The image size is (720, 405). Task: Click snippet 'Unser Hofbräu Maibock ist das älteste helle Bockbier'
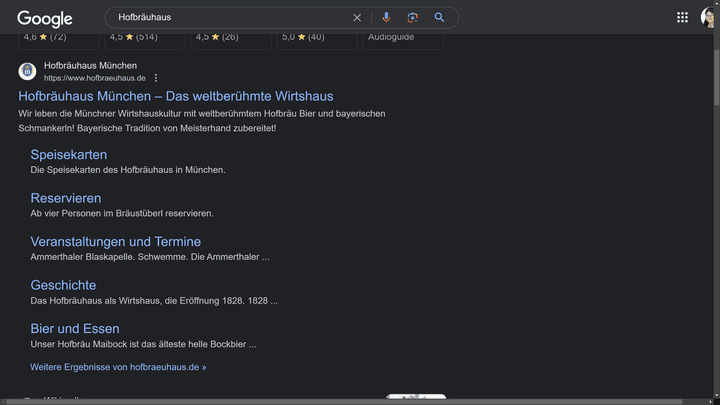(x=138, y=344)
